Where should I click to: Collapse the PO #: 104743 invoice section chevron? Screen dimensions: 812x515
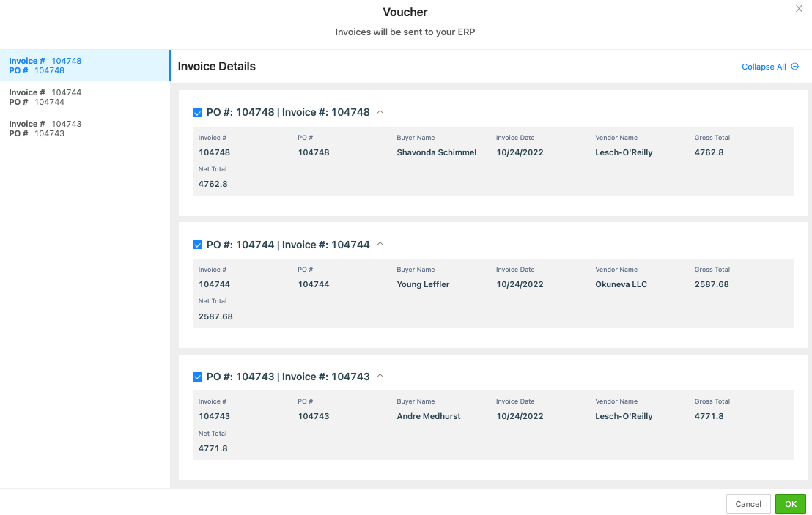pyautogui.click(x=380, y=376)
